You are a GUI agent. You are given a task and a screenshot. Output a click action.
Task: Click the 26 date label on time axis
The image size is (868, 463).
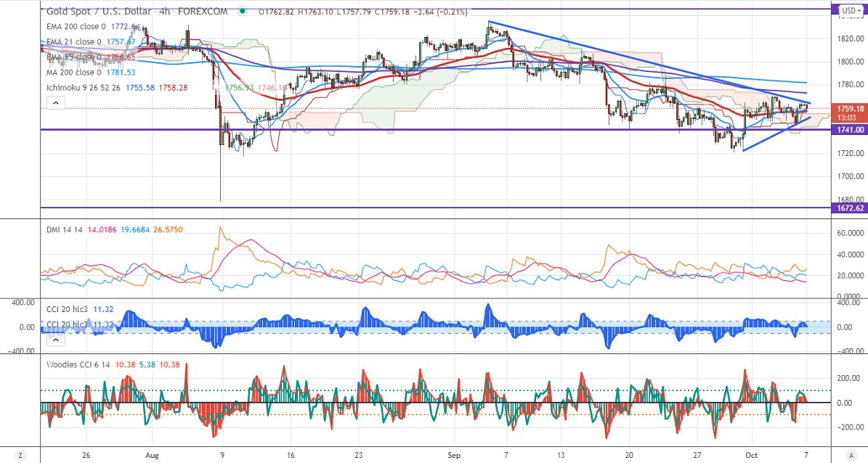pos(86,455)
